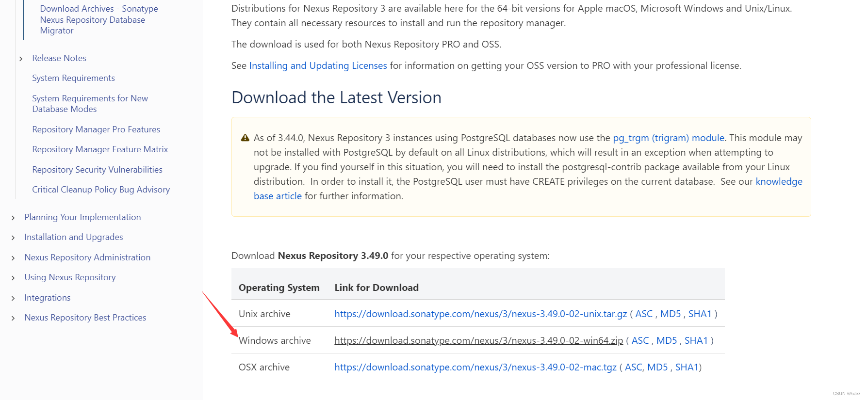
Task: Click the Unix archive row label
Action: (x=264, y=314)
